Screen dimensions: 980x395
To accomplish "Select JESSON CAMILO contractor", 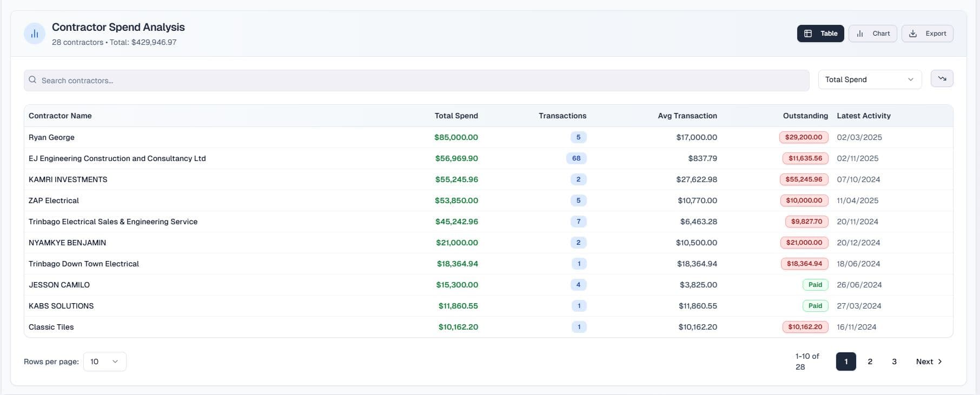I will click(x=59, y=285).
